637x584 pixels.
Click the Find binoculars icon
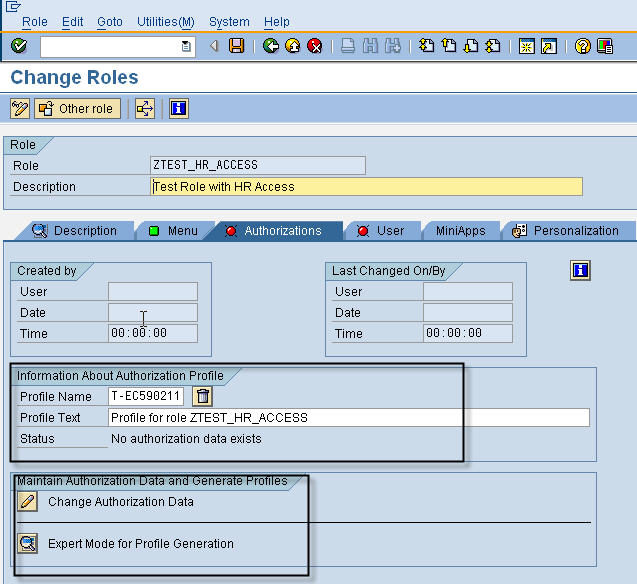pyautogui.click(x=370, y=46)
